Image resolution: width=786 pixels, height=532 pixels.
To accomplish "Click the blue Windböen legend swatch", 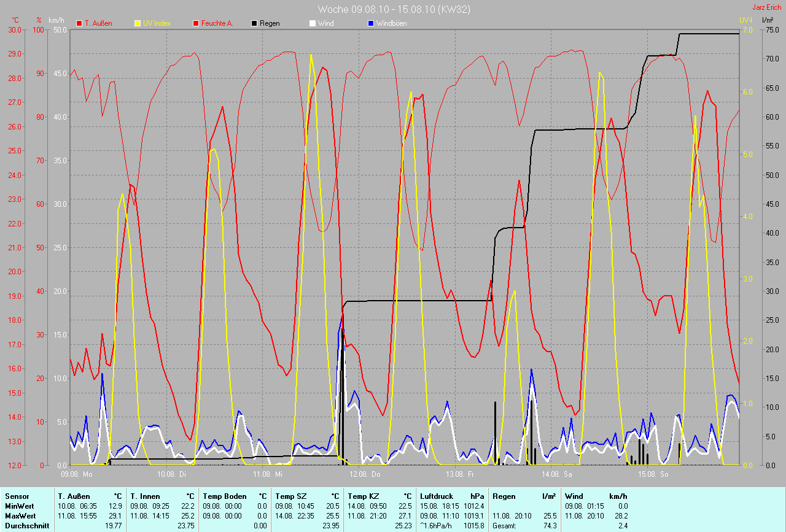I will pos(370,23).
